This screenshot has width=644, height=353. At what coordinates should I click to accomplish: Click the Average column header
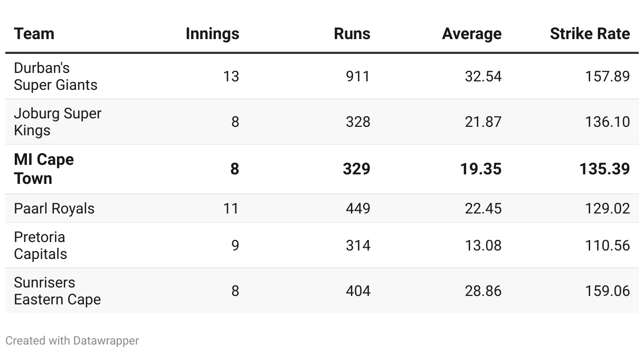pyautogui.click(x=472, y=34)
